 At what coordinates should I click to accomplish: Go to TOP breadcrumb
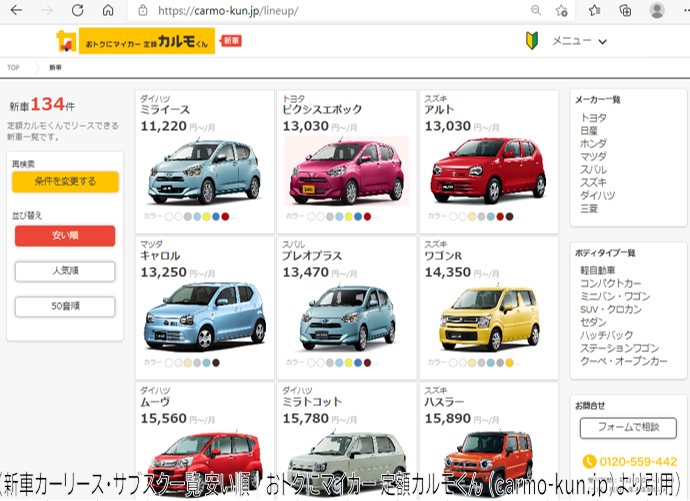coord(13,67)
